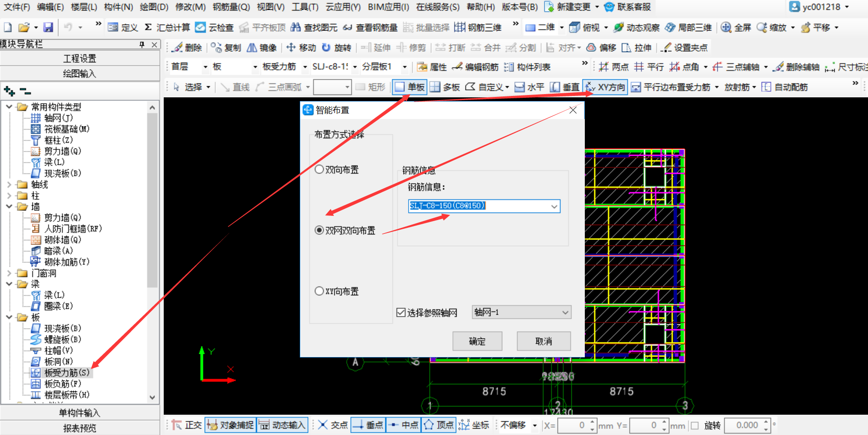The image size is (868, 435).
Task: Open 查看钢筋量 tool
Action: coord(370,27)
